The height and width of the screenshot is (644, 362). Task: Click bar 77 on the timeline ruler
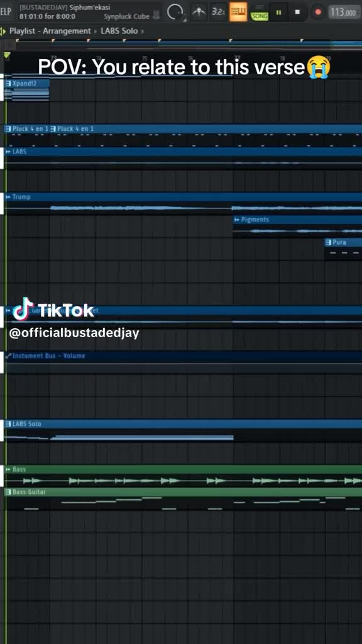237,58
